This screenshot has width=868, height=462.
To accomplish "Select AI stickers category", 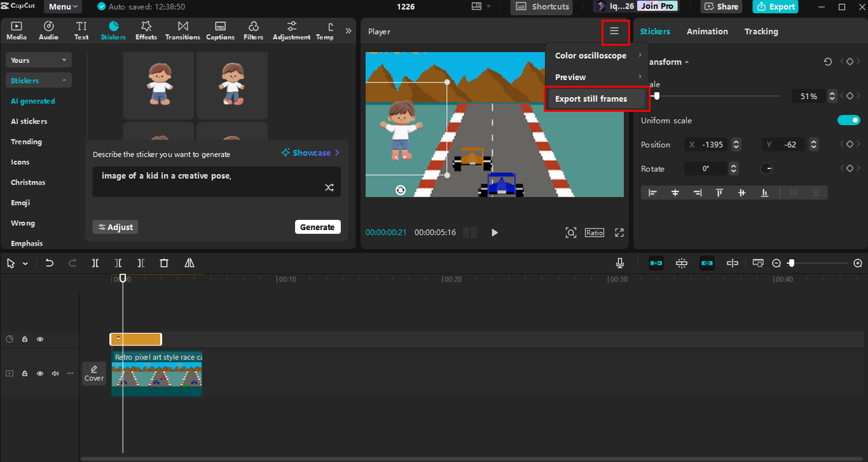I will [x=29, y=121].
